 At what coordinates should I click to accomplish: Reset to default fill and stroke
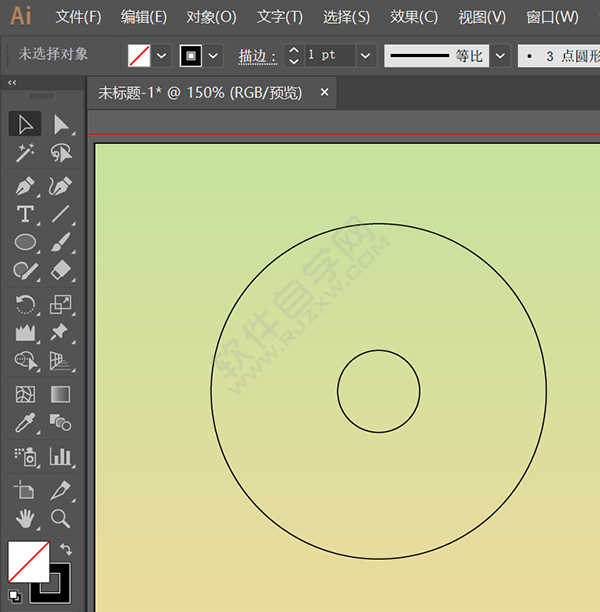coord(15,595)
